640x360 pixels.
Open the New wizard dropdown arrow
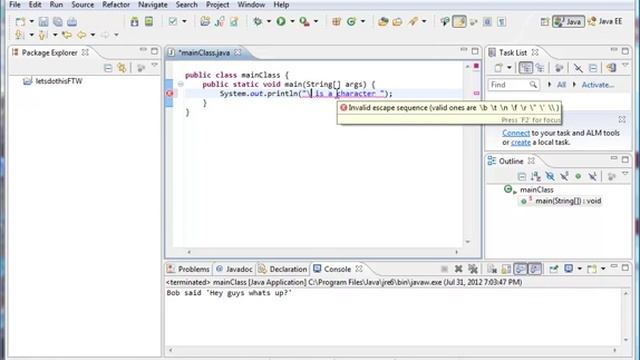31,22
